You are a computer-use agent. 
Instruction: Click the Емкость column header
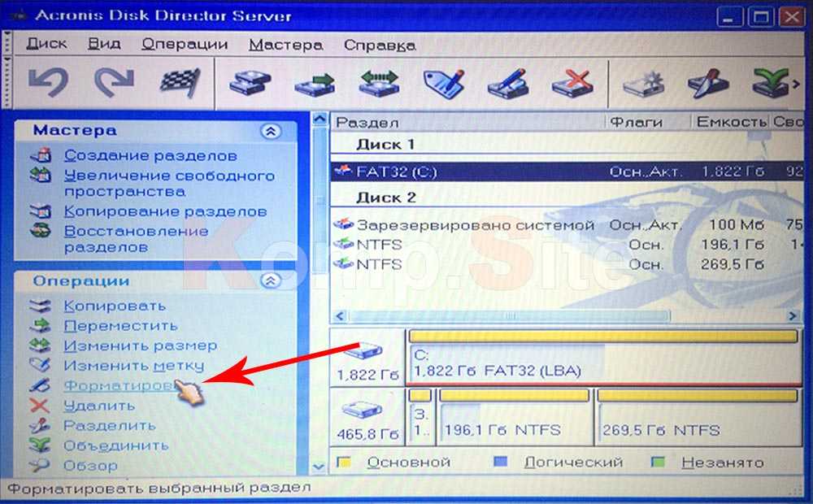731,123
